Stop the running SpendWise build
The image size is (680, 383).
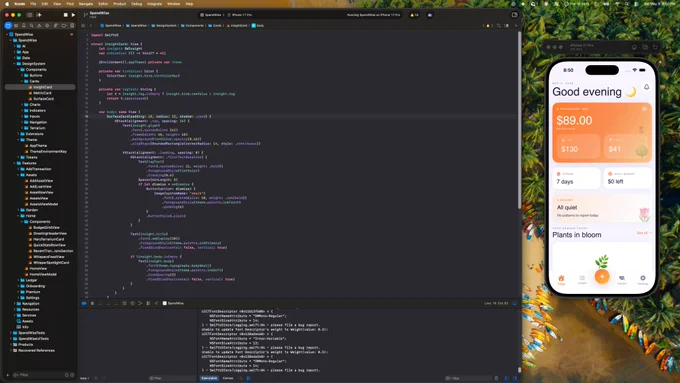point(65,15)
